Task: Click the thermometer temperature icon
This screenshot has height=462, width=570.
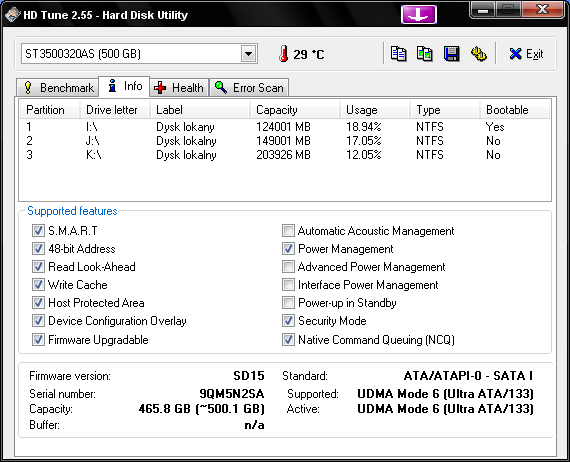Action: (x=284, y=54)
